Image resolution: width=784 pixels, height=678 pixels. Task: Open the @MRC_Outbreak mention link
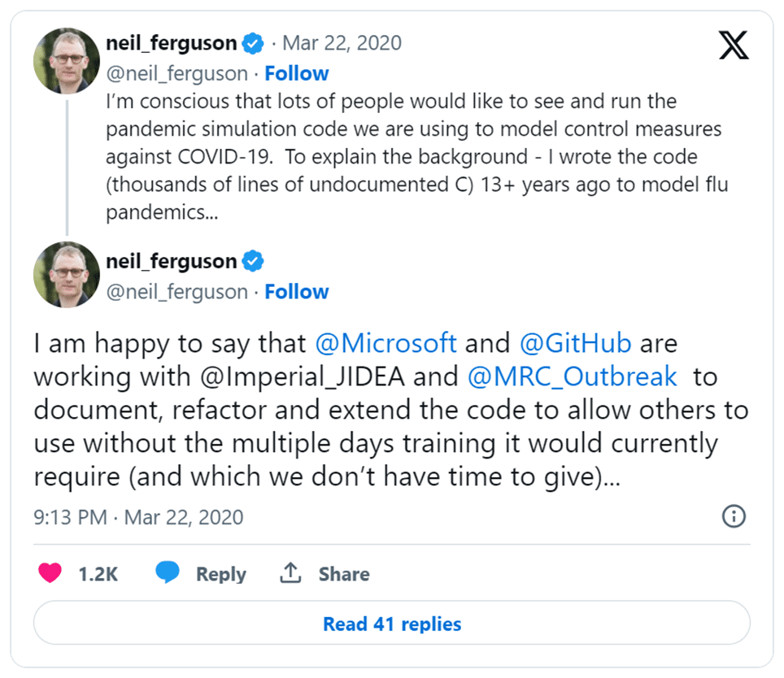click(x=572, y=376)
